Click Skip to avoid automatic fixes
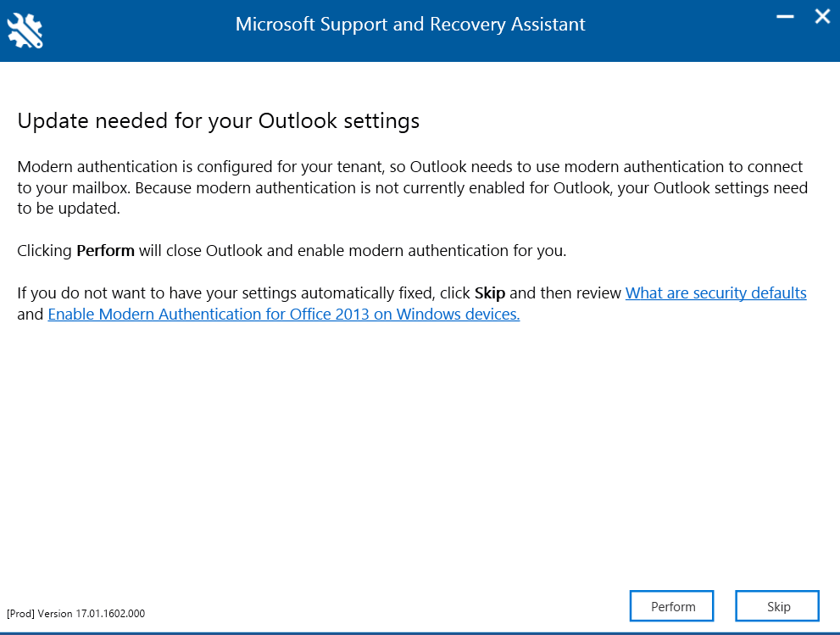840x635 pixels. pos(776,605)
